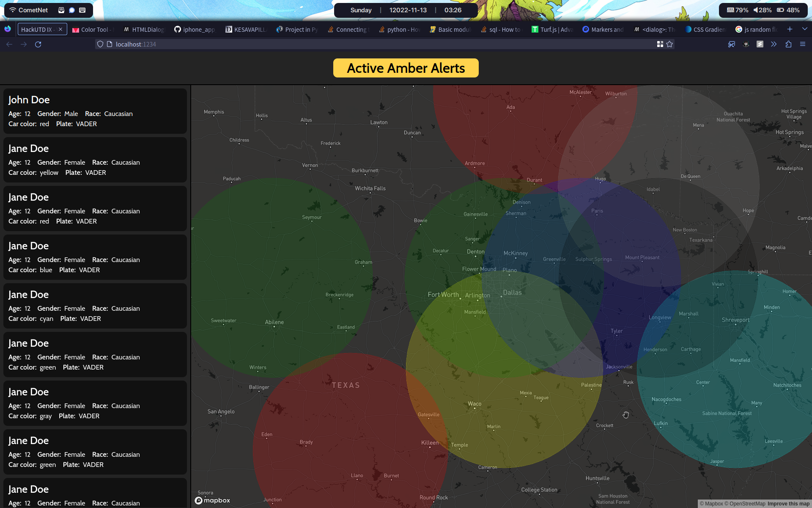Expand the list all tabs chevron

[804, 29]
